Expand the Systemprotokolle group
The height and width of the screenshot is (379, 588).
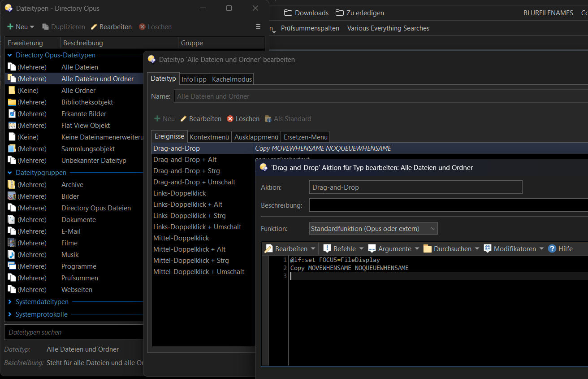(10, 314)
